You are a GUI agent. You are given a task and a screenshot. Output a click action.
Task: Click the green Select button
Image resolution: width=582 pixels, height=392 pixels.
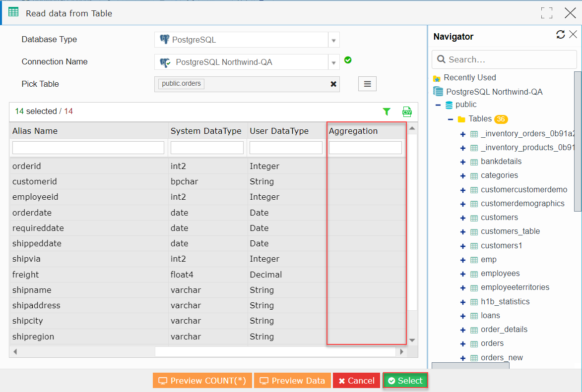405,381
